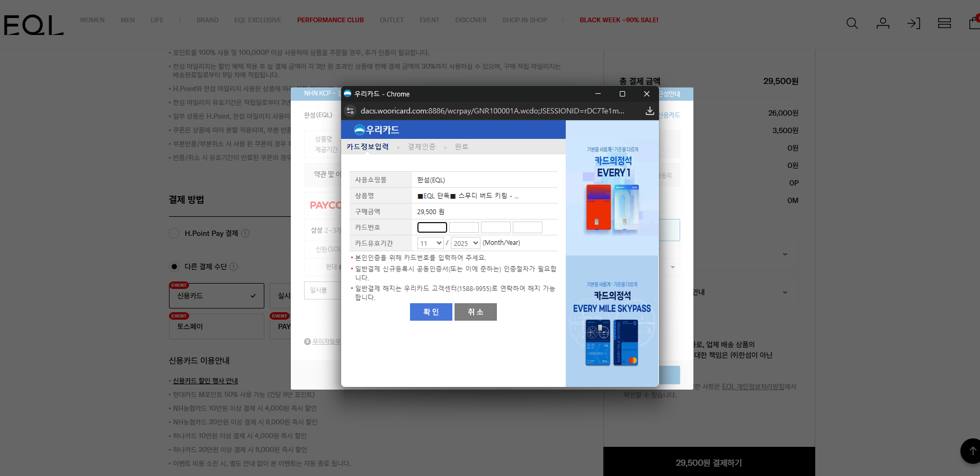Click the download icon in the 우리카드 address bar
Image resolution: width=980 pixels, height=476 pixels.
pyautogui.click(x=649, y=111)
